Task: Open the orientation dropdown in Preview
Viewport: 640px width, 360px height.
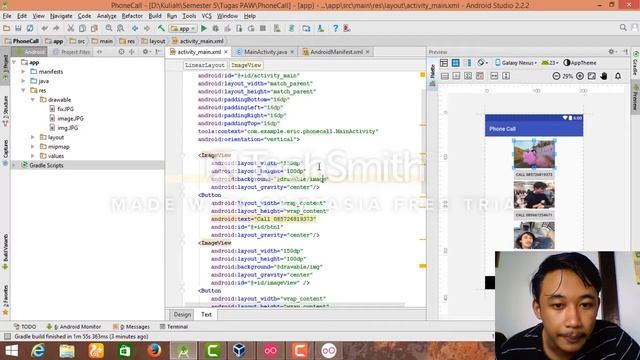Action: point(482,62)
